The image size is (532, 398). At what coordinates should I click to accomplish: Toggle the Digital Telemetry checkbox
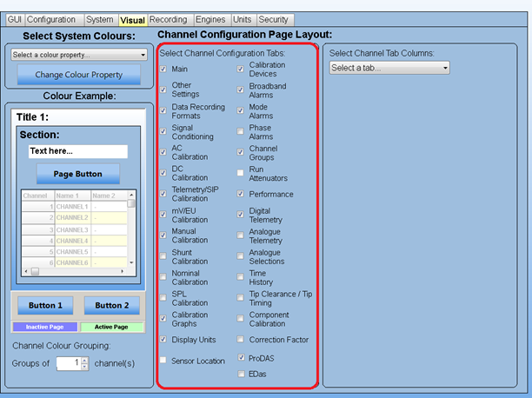[241, 215]
